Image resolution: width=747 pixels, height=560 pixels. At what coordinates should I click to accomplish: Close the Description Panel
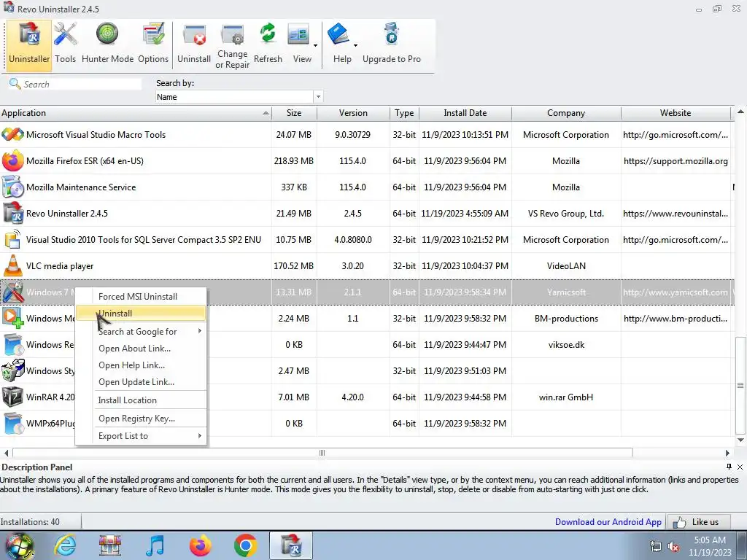pyautogui.click(x=740, y=467)
